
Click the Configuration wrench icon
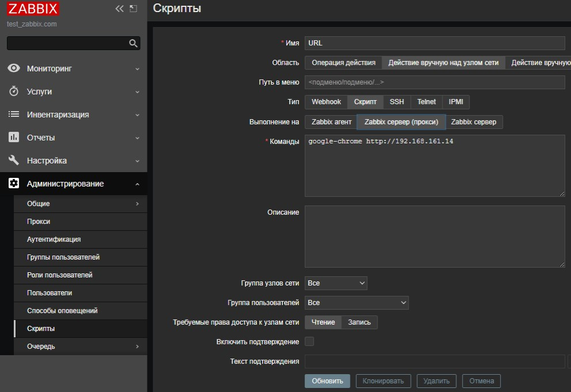pyautogui.click(x=14, y=161)
